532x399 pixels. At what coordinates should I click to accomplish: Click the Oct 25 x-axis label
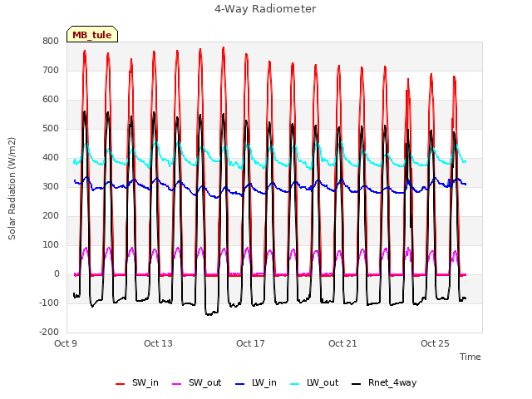coord(435,343)
